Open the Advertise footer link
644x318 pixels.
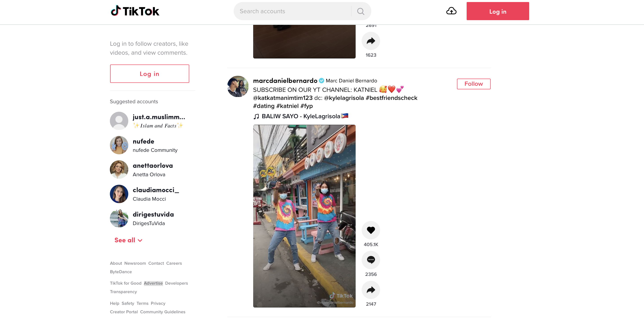(153, 283)
